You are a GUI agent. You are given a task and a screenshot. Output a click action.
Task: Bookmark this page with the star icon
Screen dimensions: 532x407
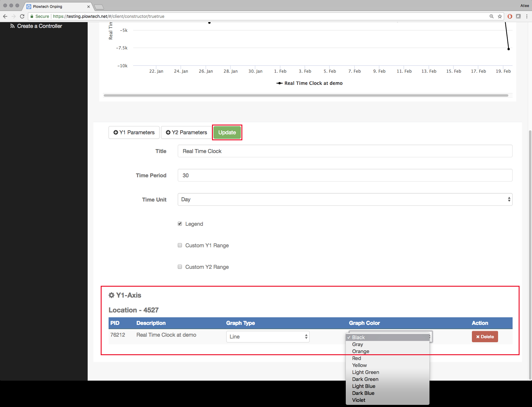500,16
